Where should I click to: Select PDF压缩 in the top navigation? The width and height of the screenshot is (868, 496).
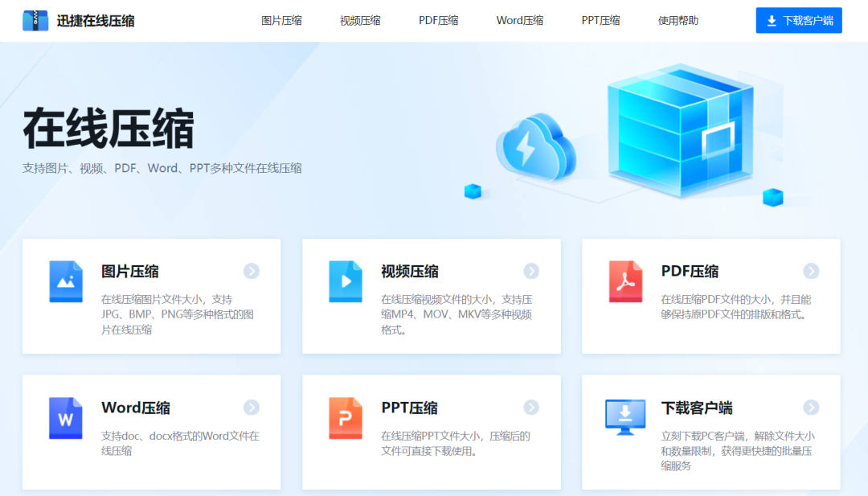tap(439, 20)
